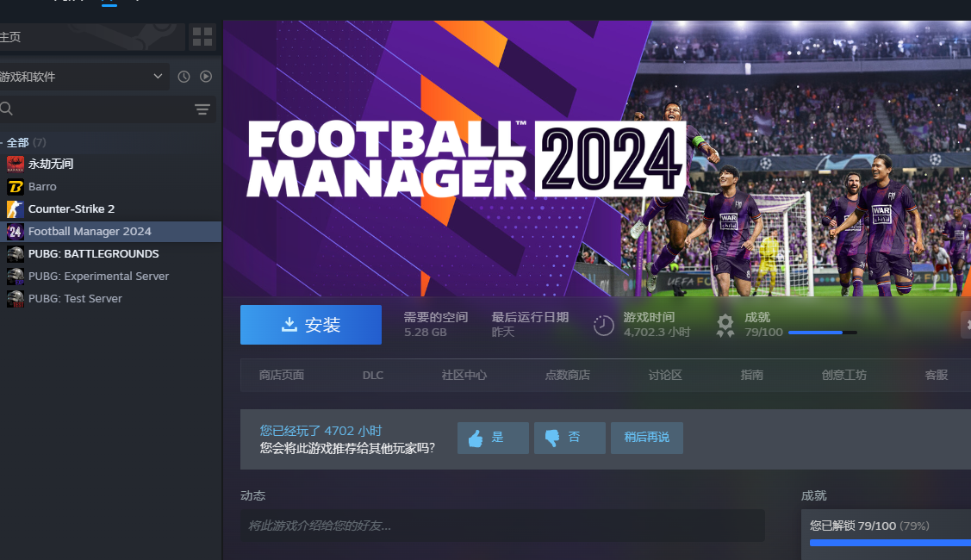The image size is (971, 560).
Task: Install Football Manager 2024 with 安装 button
Action: tap(311, 325)
